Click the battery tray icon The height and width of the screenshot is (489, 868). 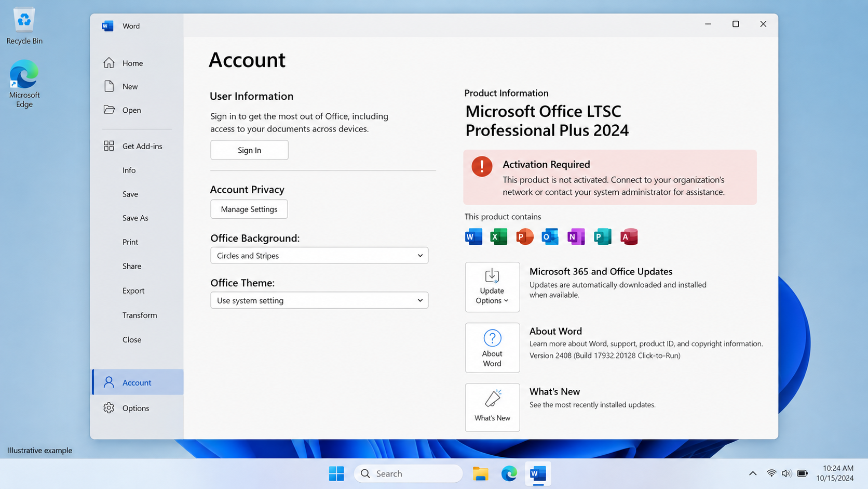pyautogui.click(x=803, y=473)
